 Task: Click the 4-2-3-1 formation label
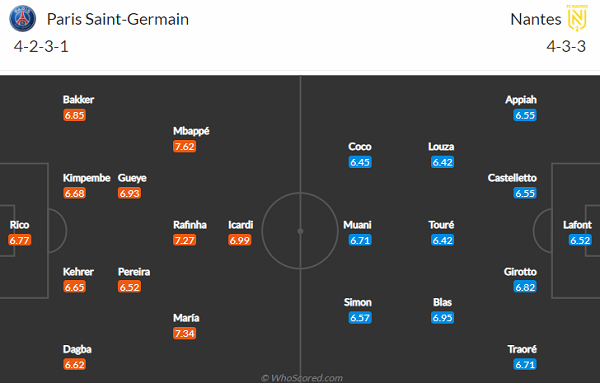click(x=41, y=47)
